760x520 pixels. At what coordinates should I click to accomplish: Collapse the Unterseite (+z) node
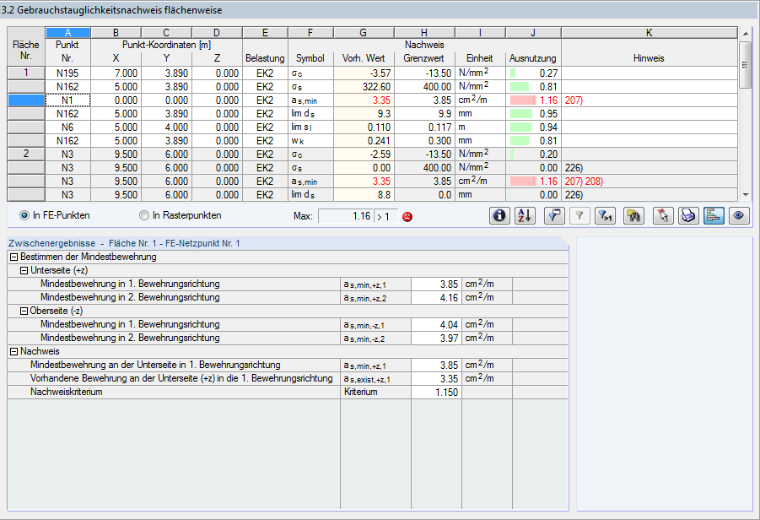24,270
